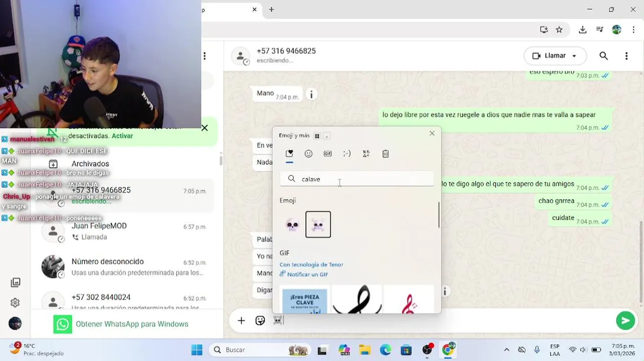Open own profile avatar in sidebar
Screen dimensions: 644x361
click(15, 323)
